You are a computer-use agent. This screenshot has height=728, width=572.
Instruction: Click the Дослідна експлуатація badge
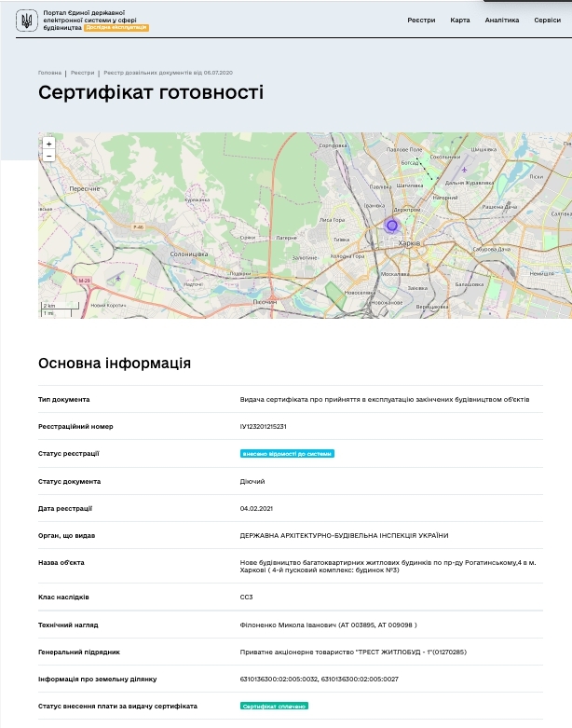(116, 27)
